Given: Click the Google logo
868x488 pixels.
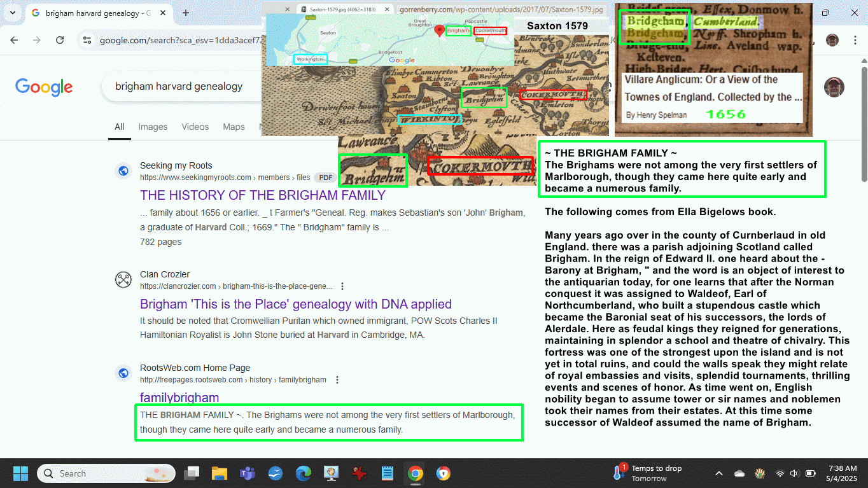Looking at the screenshot, I should (44, 87).
